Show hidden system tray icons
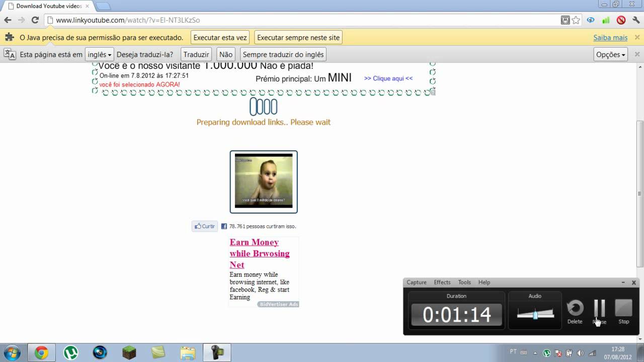 point(535,353)
